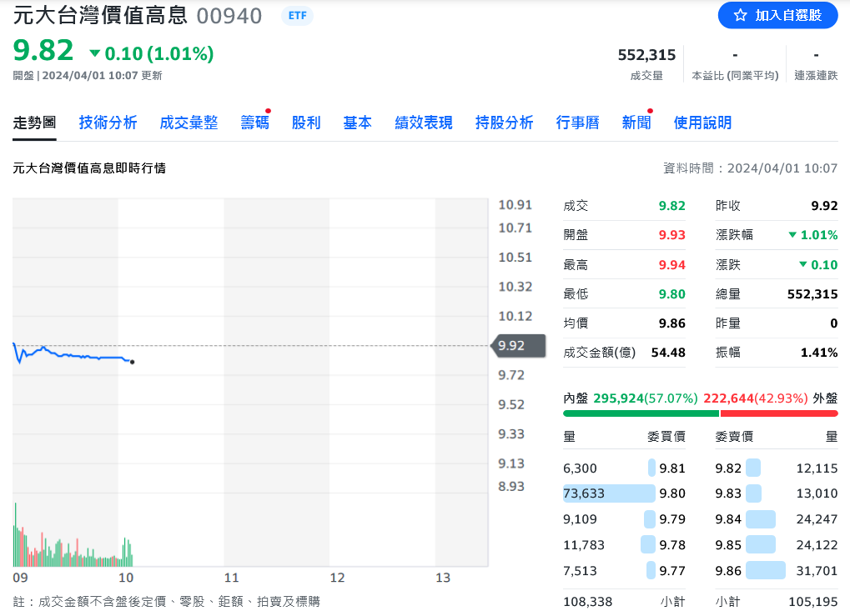Screen dimensions: 850x616
Task: Click the red 外盤 portion of ratio bar
Action: click(779, 413)
